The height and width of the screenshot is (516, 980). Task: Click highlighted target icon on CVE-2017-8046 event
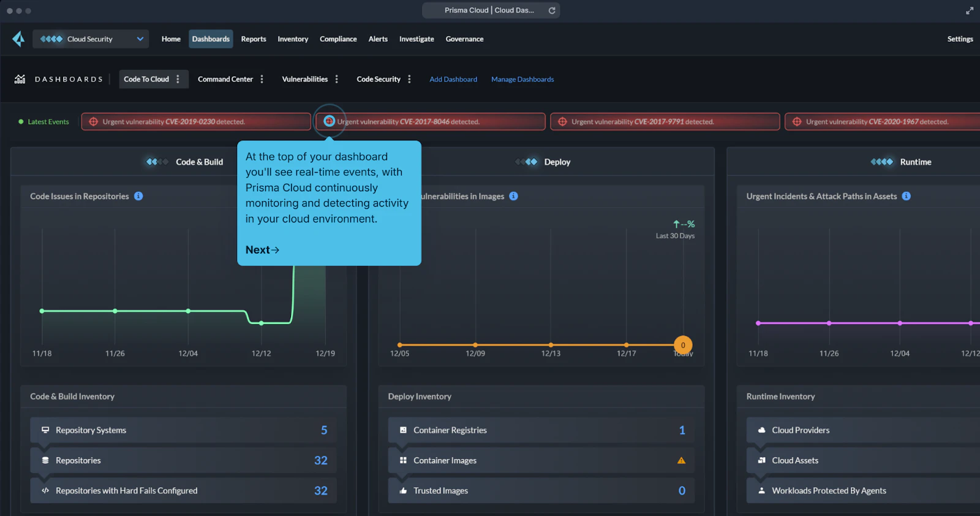tap(329, 121)
